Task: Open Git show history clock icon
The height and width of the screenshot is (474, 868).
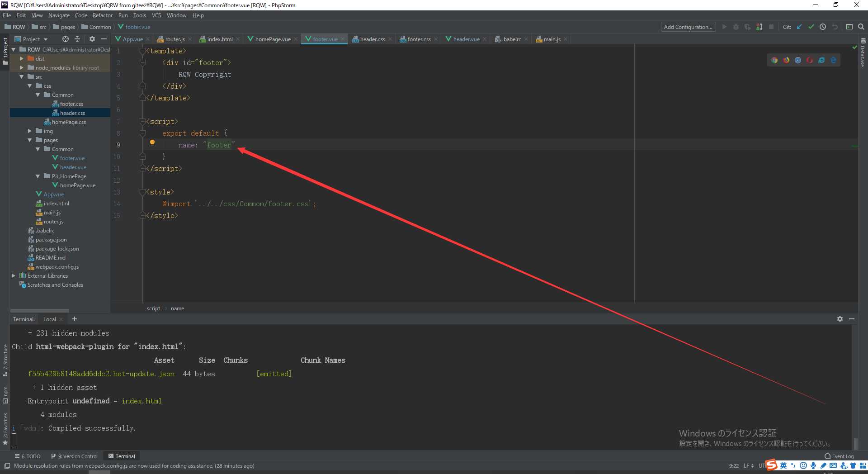Action: click(823, 27)
